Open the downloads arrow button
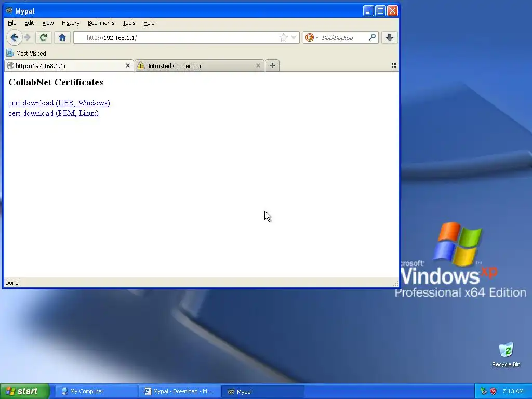This screenshot has height=399, width=532. pos(389,37)
